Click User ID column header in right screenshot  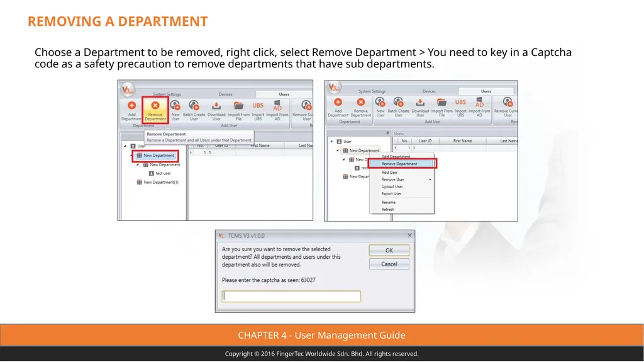point(425,140)
